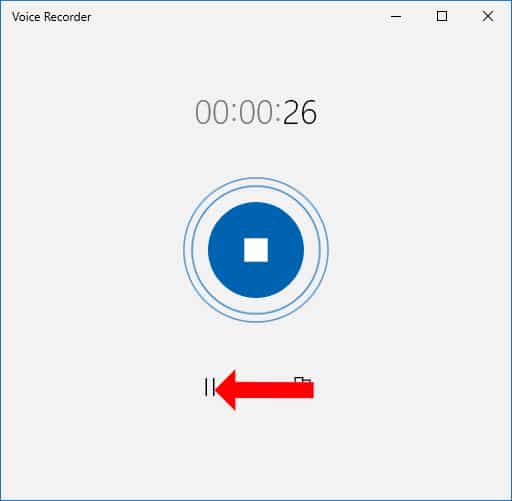This screenshot has width=512, height=501.
Task: Click the white square stop icon
Action: [x=256, y=250]
